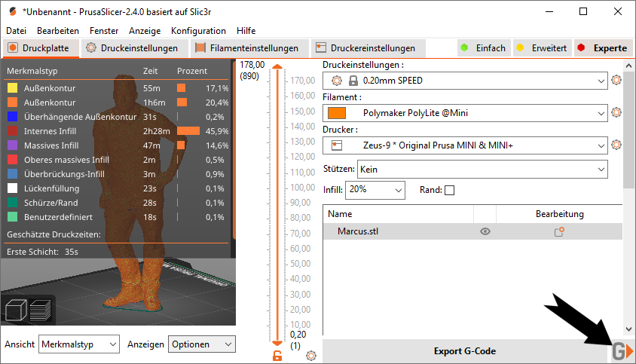The image size is (636, 364).
Task: Open filament settings gear next to Polymaker PolyLite
Action: (x=616, y=112)
